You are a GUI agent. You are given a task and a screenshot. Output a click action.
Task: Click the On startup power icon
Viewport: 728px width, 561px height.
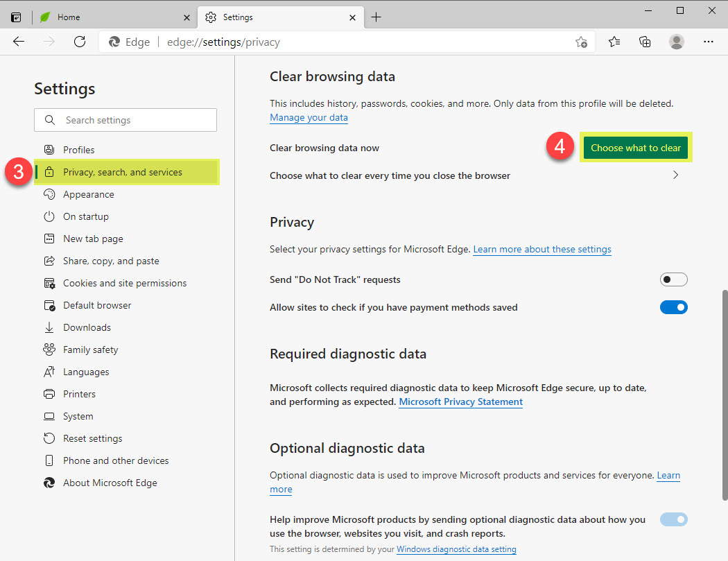pos(48,216)
